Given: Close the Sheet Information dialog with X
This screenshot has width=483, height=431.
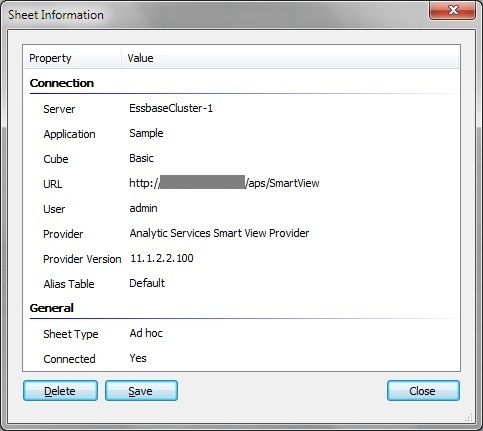Looking at the screenshot, I should pyautogui.click(x=452, y=11).
